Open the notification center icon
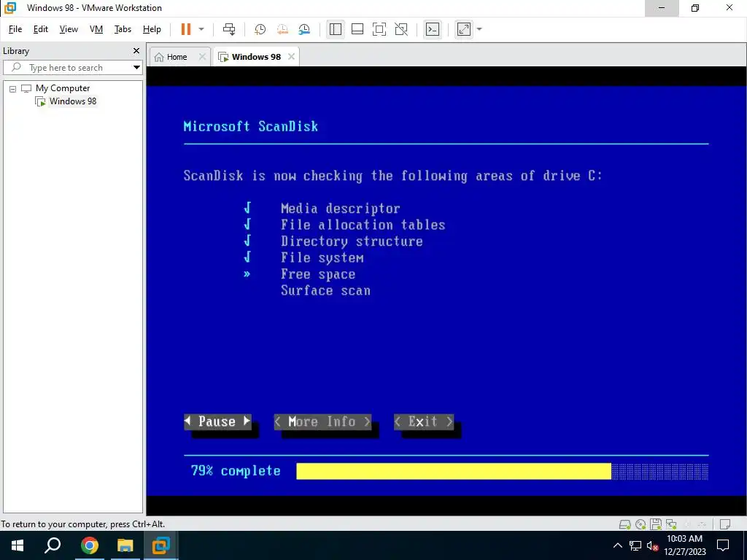The width and height of the screenshot is (747, 560). (x=723, y=545)
